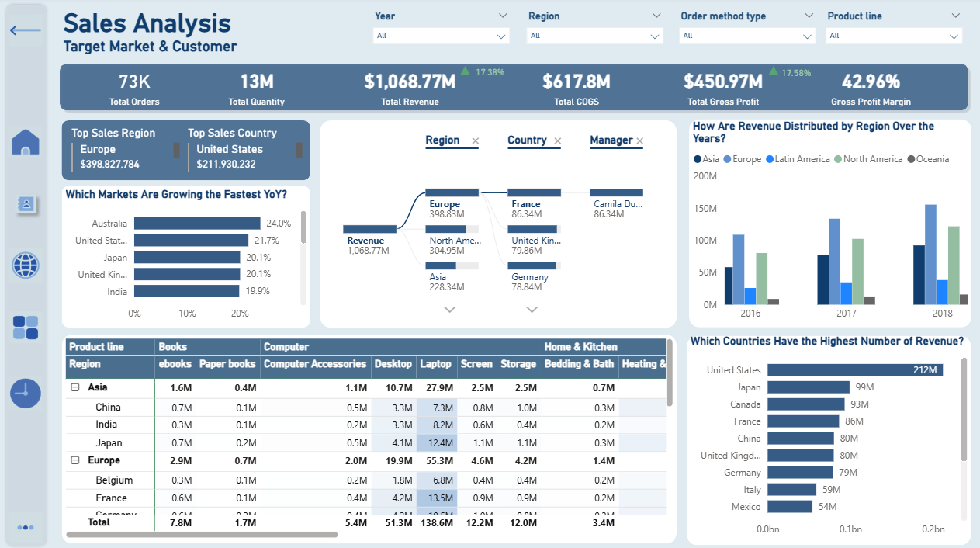Screen dimensions: 980x548
Task: Open the contact card page icon
Action: tap(26, 204)
